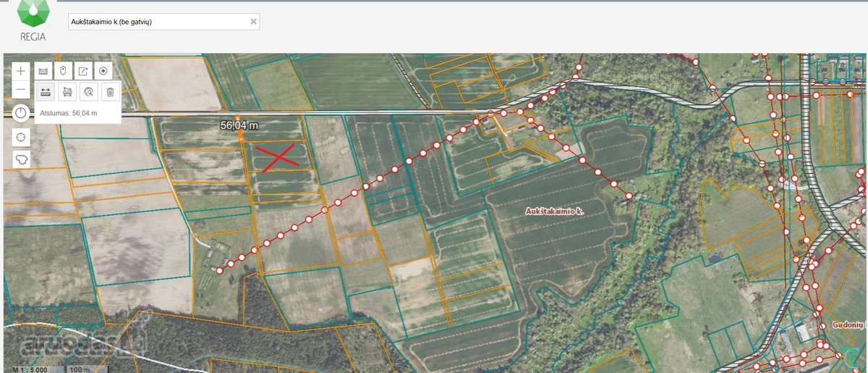Image resolution: width=868 pixels, height=373 pixels.
Task: Click the 56,04 m measurement label
Action: (x=239, y=125)
